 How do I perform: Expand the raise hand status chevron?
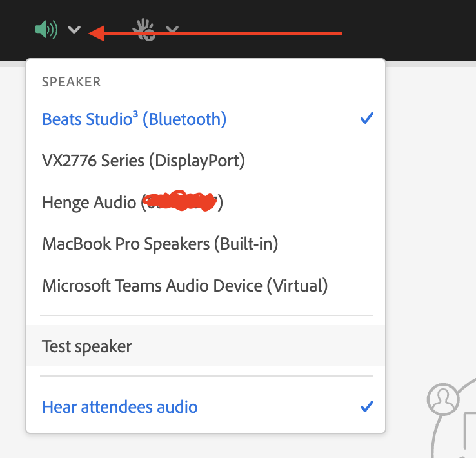click(172, 29)
